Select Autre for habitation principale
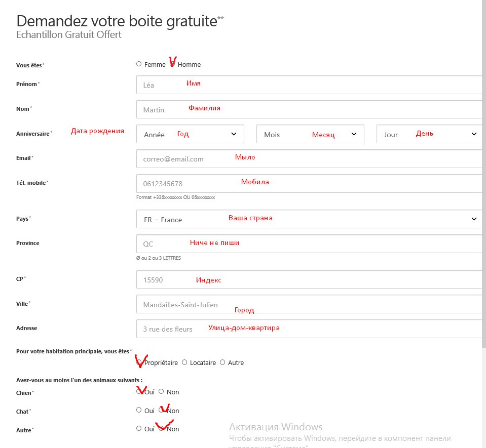 pos(222,362)
